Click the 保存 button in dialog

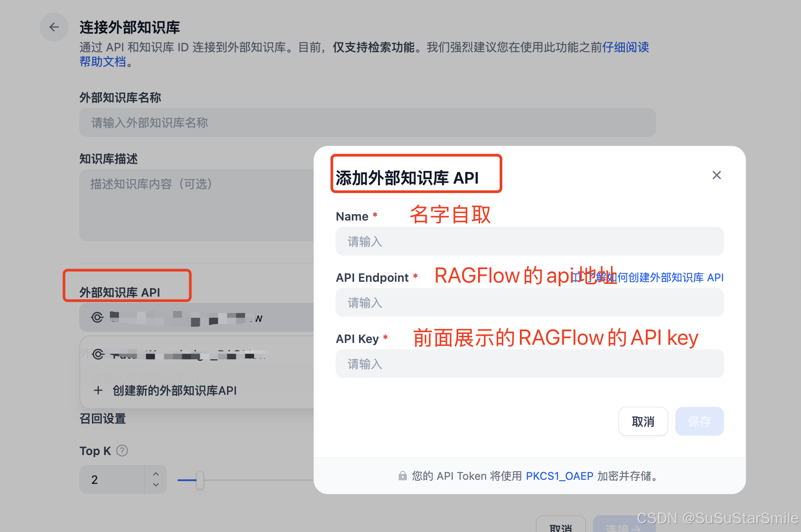699,421
